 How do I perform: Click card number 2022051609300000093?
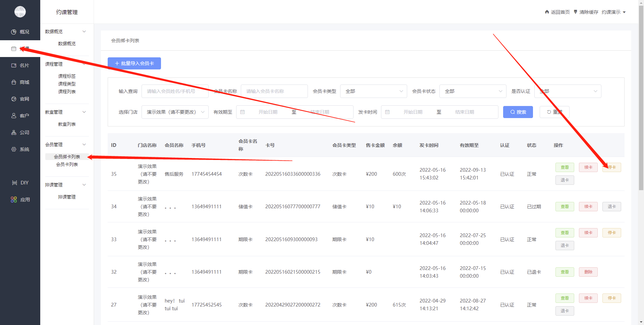[x=291, y=239]
